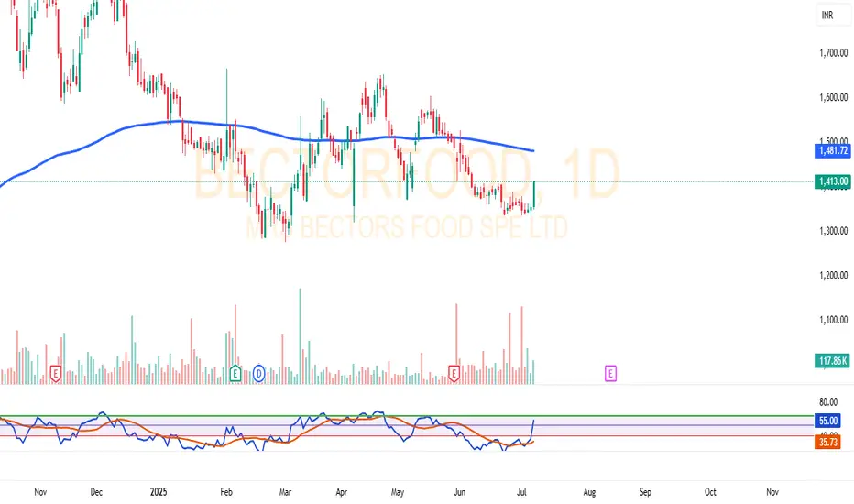
Task: Click the Dec time axis label
Action: (x=96, y=492)
